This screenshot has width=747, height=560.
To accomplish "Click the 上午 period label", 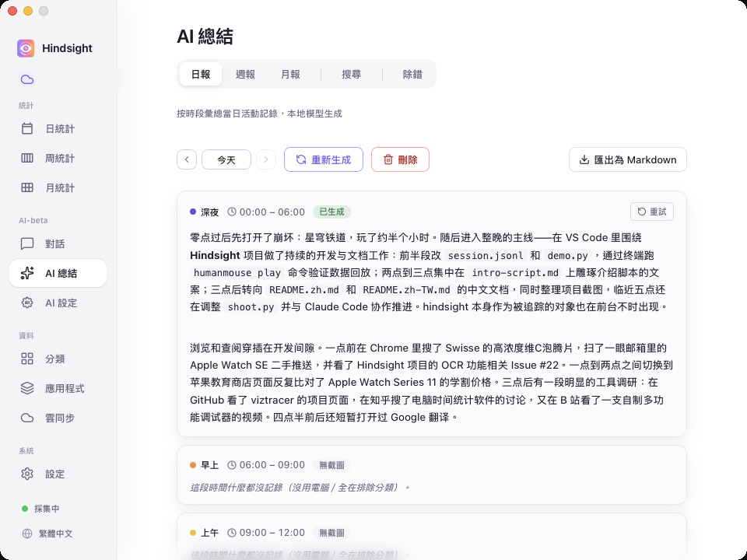I will pos(209,533).
